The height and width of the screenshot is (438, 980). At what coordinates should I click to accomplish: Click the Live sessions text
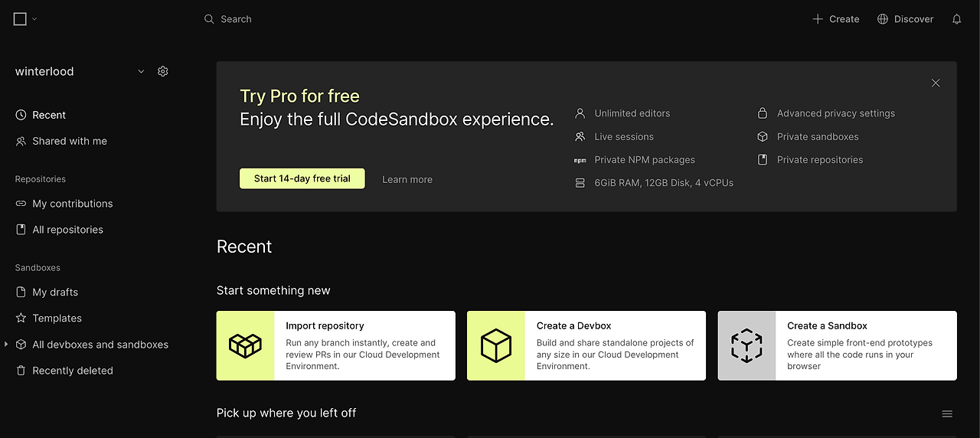624,136
